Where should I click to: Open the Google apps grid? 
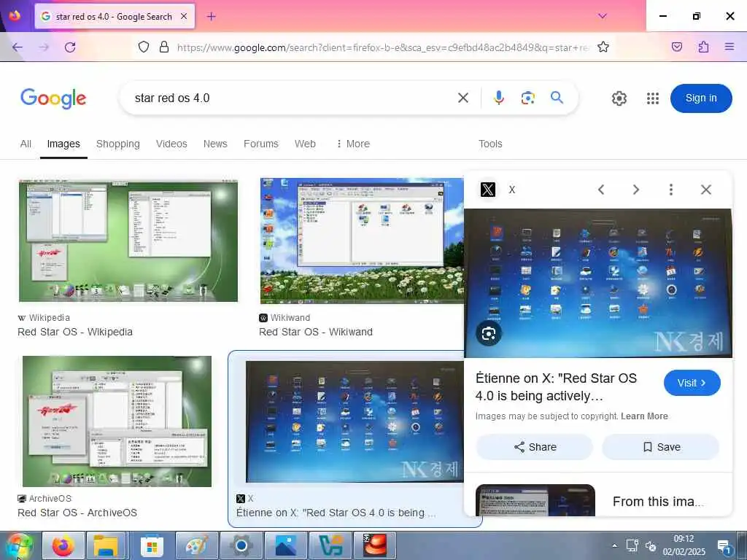coord(653,98)
